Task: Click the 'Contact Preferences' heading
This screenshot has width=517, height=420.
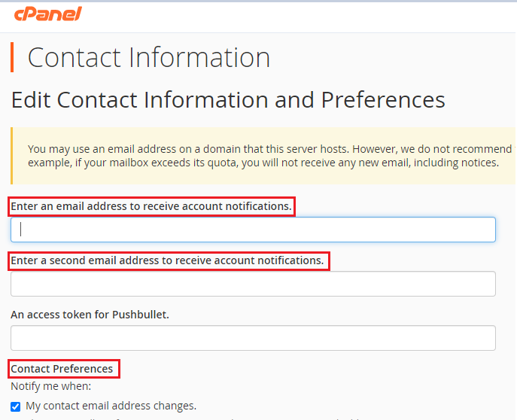Action: coord(62,369)
